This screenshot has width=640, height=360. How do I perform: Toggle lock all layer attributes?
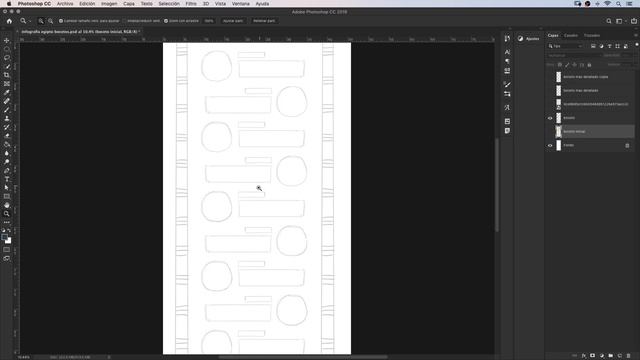589,65
